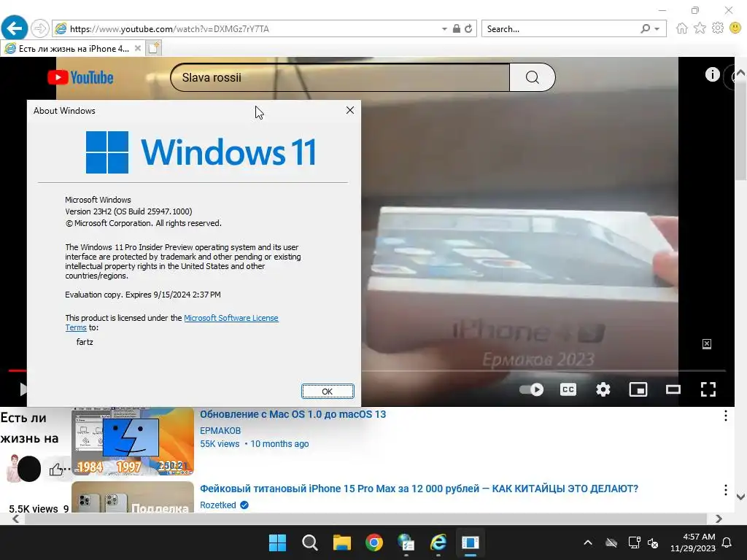This screenshot has height=560, width=747.
Task: Open options menu for iPhone 15 video
Action: pyautogui.click(x=725, y=490)
